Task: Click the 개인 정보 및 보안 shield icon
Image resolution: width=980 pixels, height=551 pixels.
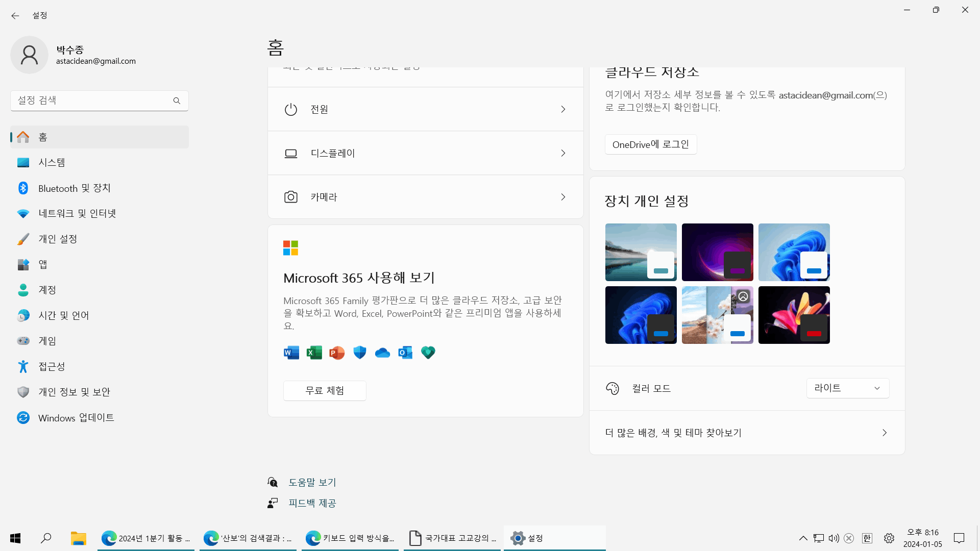Action: coord(23,392)
